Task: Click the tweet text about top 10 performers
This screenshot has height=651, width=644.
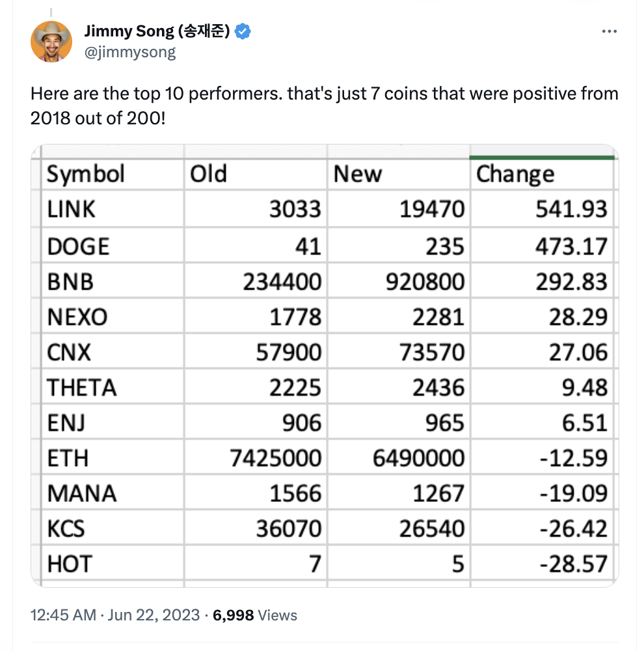Action: click(x=324, y=106)
